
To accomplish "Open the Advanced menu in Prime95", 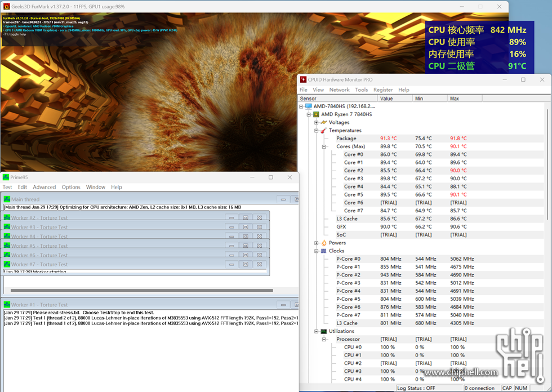I will (44, 187).
